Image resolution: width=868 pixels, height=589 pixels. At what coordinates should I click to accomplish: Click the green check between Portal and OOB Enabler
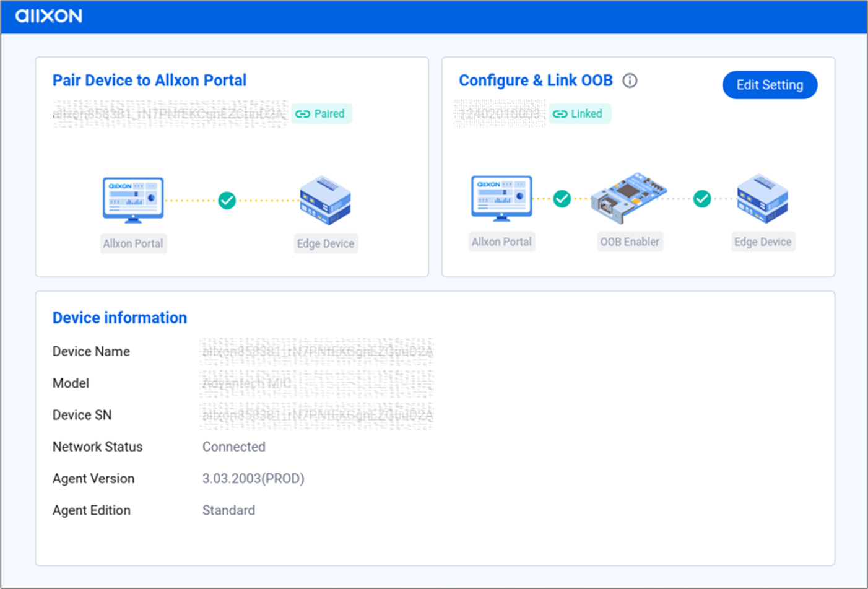click(x=561, y=200)
